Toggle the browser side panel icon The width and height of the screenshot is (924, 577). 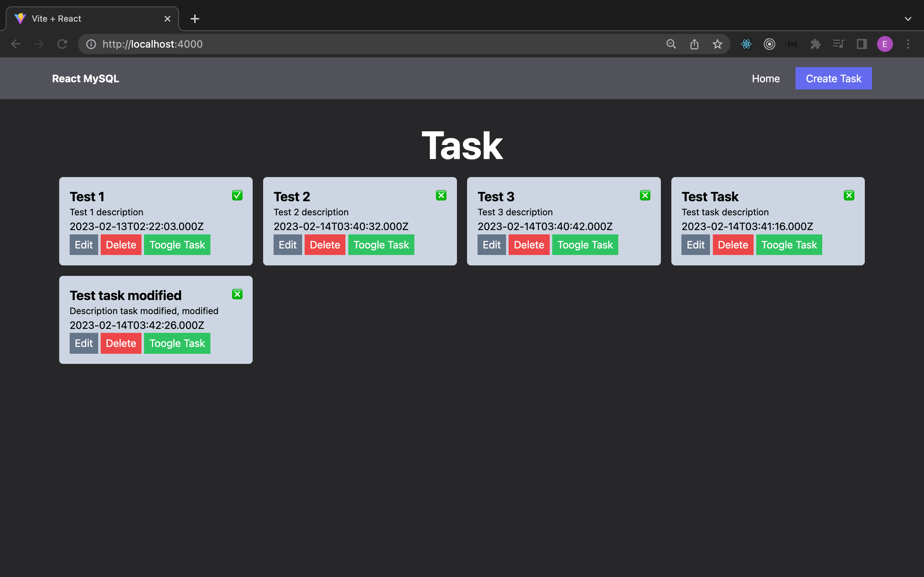862,44
